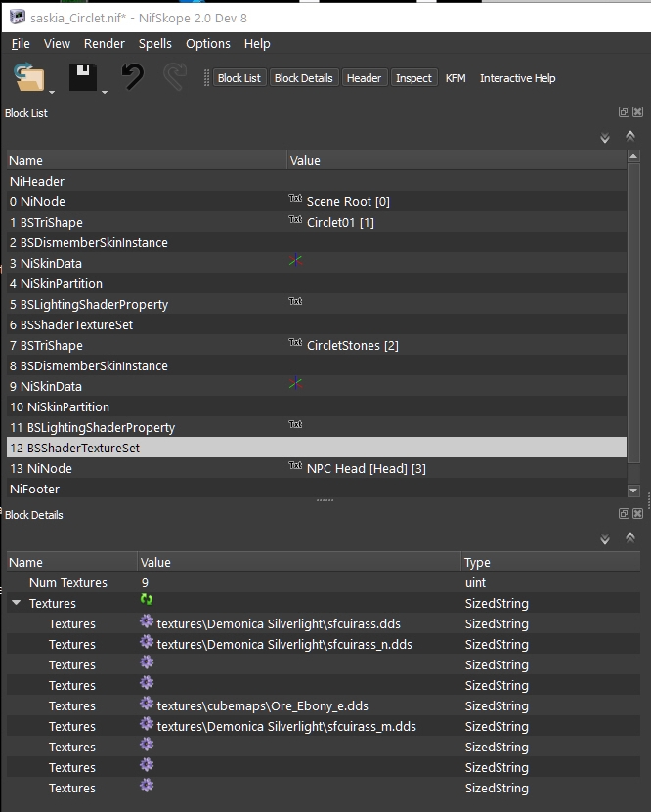Click the green refresh icon in Textures row
The width and height of the screenshot is (651, 812).
(147, 600)
